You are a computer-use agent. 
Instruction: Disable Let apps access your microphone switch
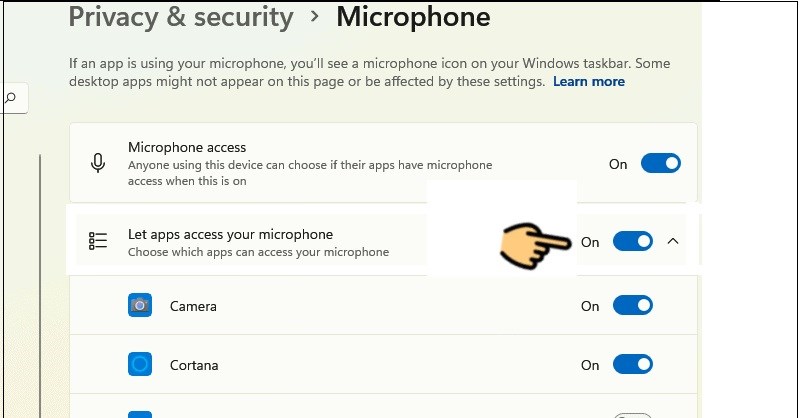click(x=633, y=241)
